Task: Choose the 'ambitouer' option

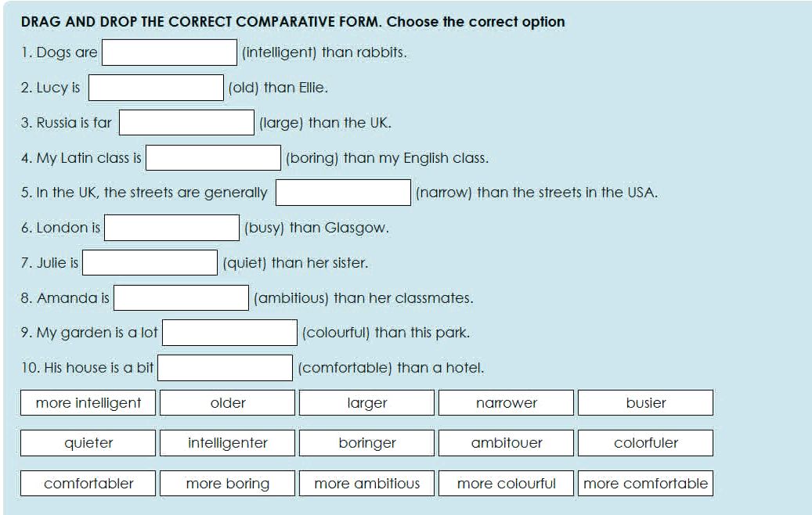Action: [506, 443]
